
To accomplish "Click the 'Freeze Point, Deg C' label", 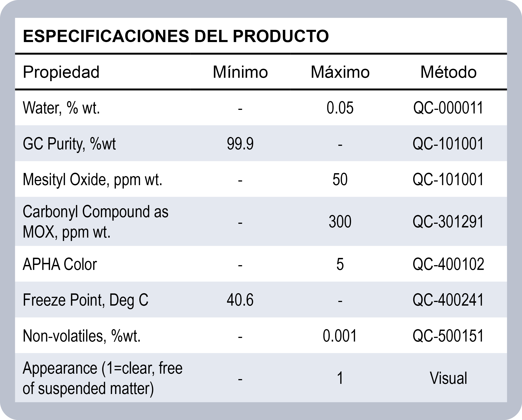I will (x=85, y=300).
